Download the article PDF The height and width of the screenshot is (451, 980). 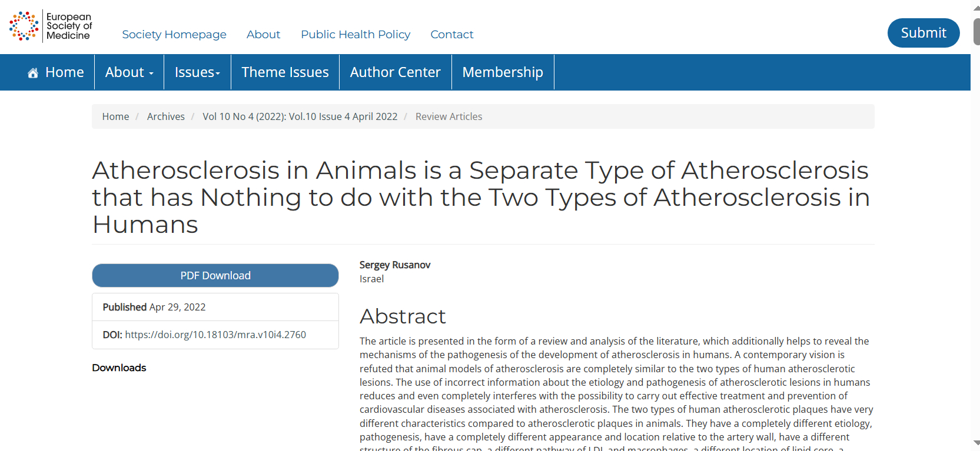[215, 275]
